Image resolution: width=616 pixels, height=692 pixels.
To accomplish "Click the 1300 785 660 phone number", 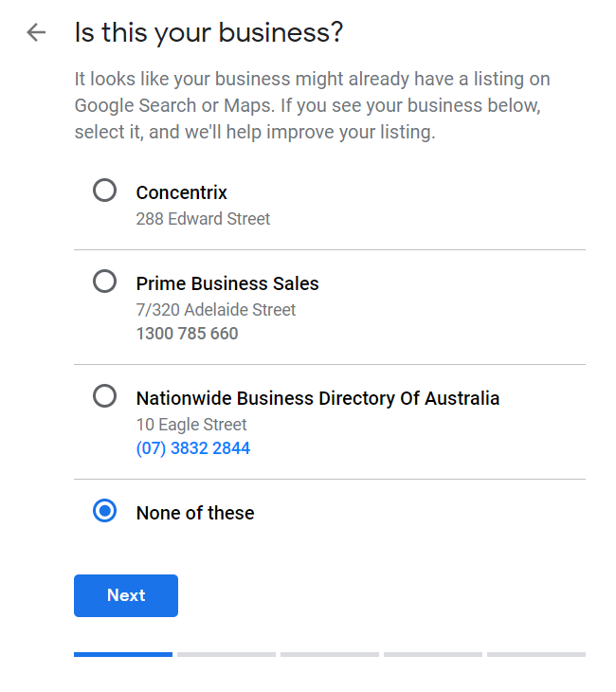I will pyautogui.click(x=187, y=334).
